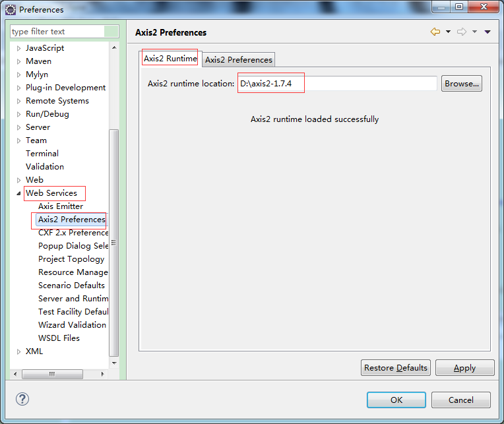Select the Server and Runtime item

(x=73, y=299)
